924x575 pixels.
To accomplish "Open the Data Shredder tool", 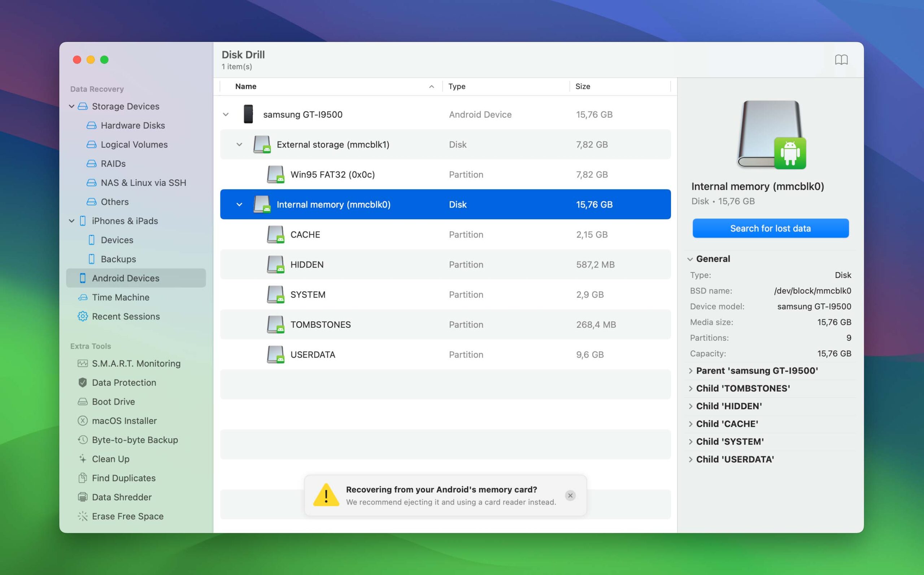I will point(122,497).
